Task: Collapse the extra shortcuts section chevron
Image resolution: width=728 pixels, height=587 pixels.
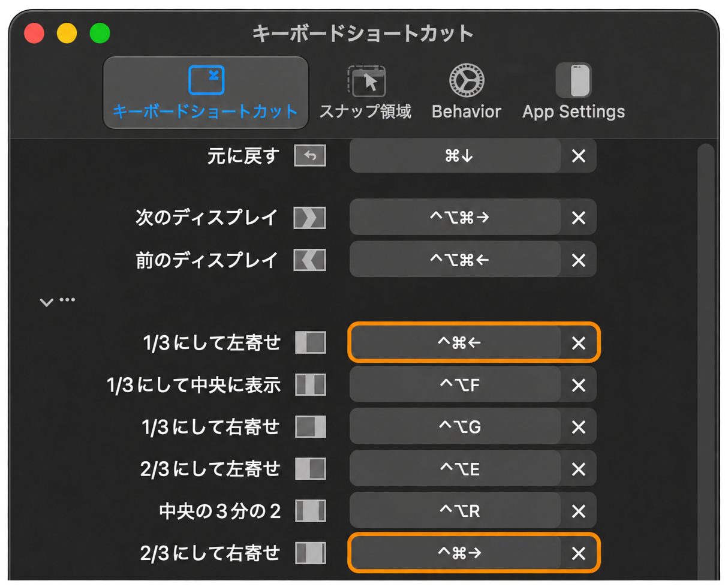Action: click(47, 302)
